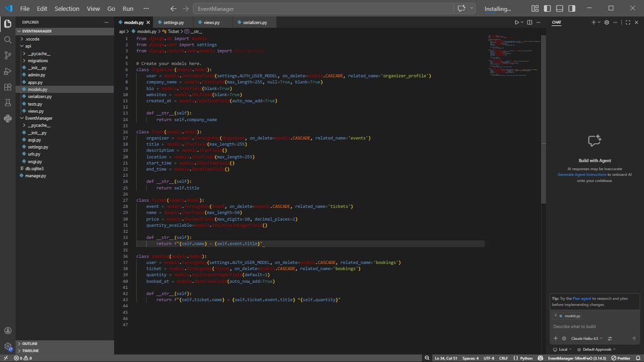
Task: Click the Generate Agent Instructions link
Action: coord(582,174)
